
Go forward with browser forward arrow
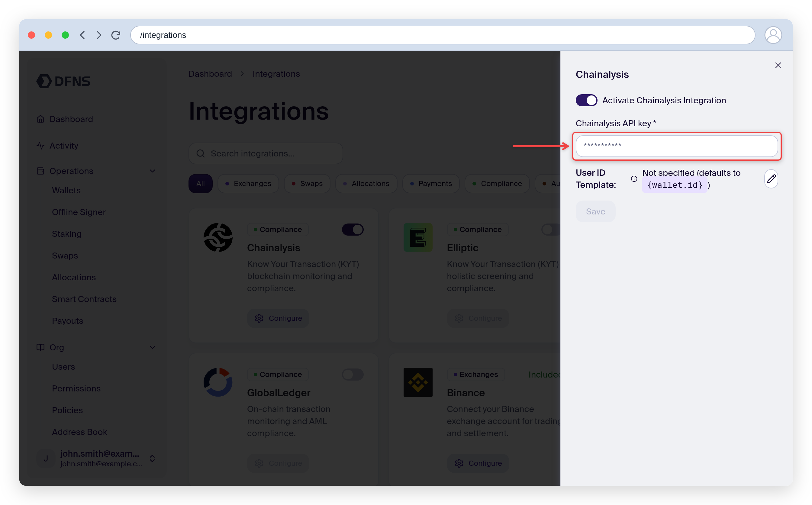(99, 35)
